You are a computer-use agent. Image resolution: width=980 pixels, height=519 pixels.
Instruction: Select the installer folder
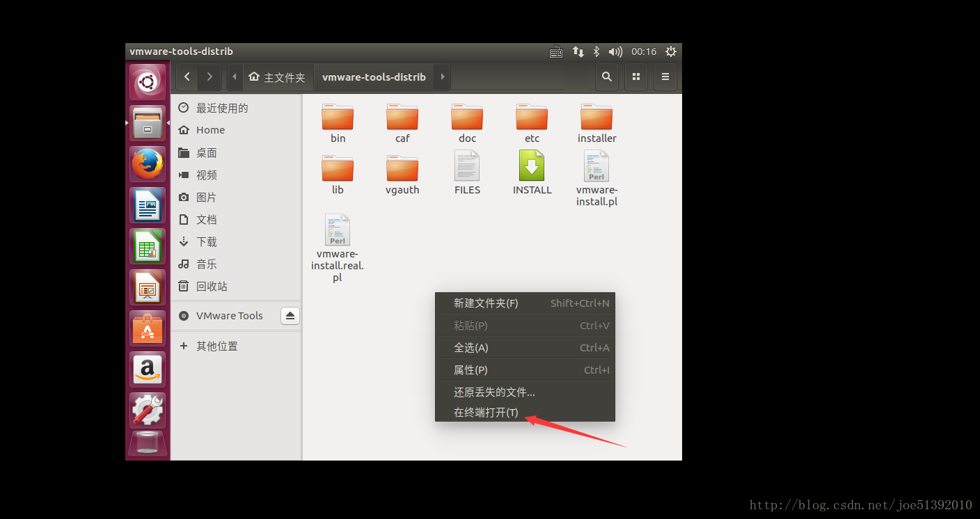[x=596, y=124]
